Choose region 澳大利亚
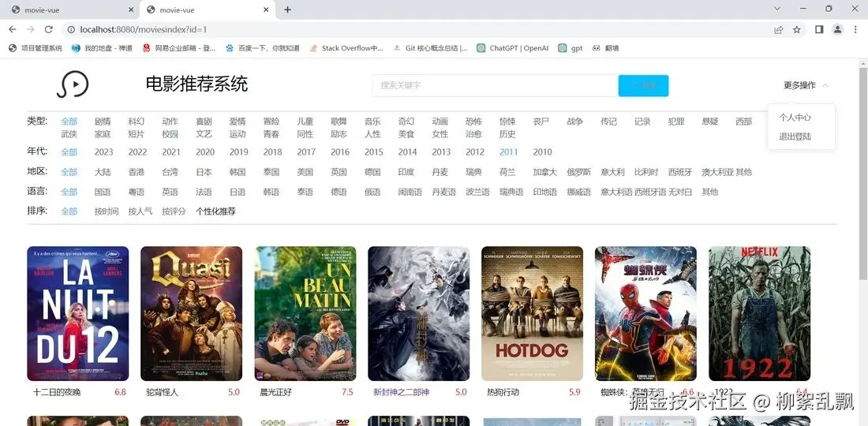The height and width of the screenshot is (426, 868). (x=717, y=172)
